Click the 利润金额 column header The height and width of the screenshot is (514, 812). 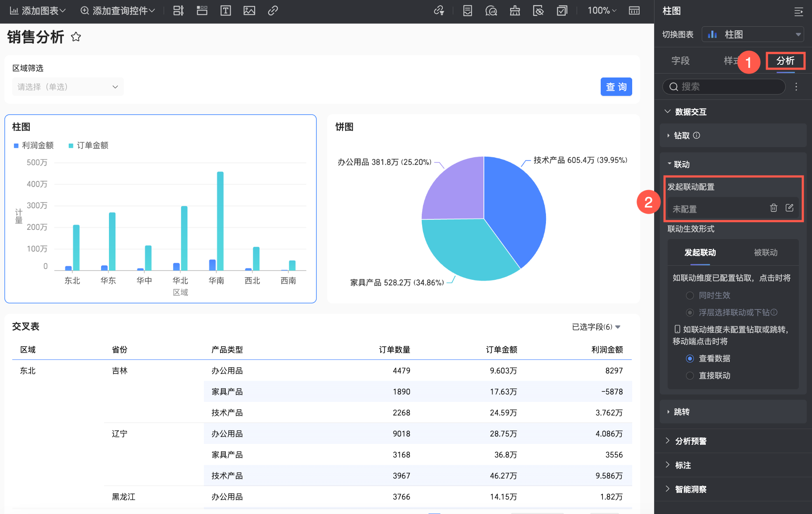(x=607, y=349)
